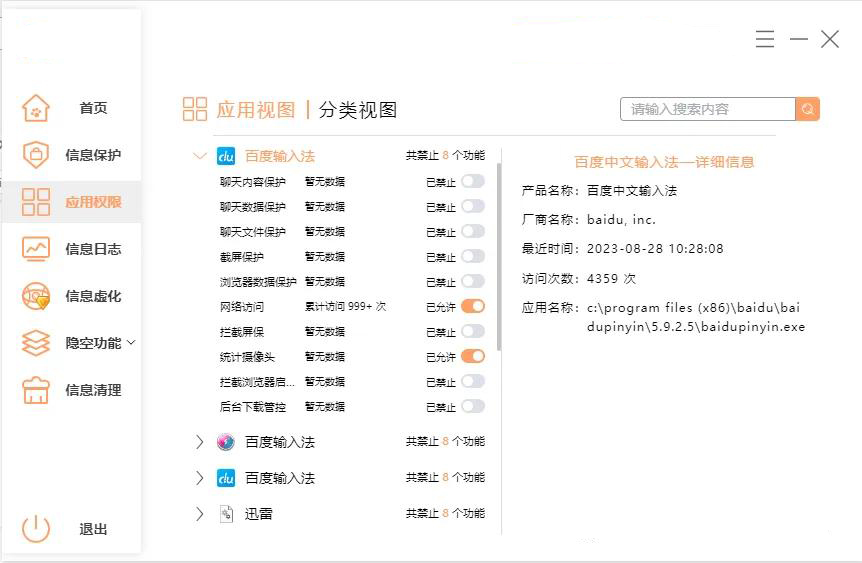Screen dimensions: 862x563
Task: Expand the 隐空功能 dropdown arrow
Action: pos(131,343)
